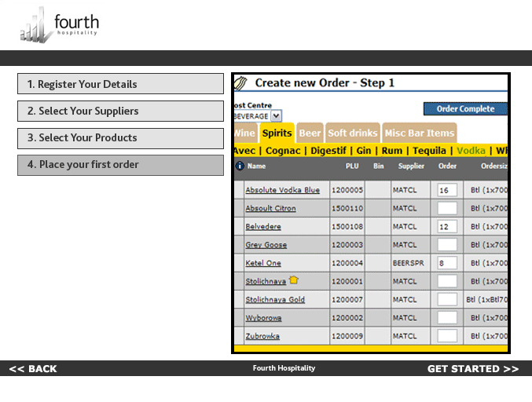Click PLU value 1200007
The height and width of the screenshot is (402, 532).
tap(347, 300)
